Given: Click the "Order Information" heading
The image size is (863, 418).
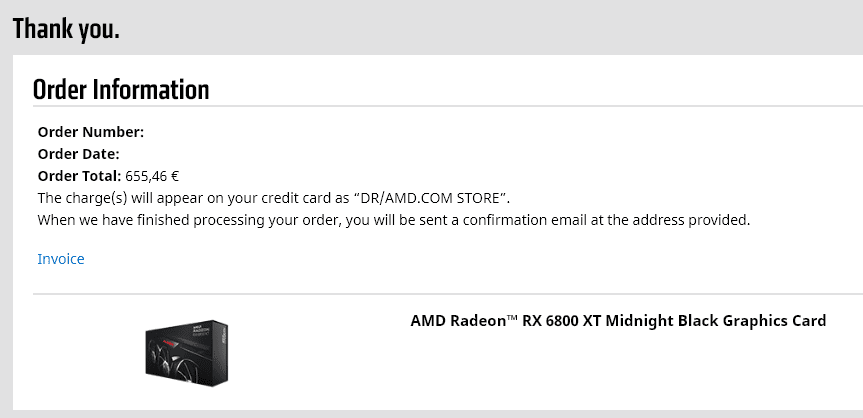Looking at the screenshot, I should point(121,89).
